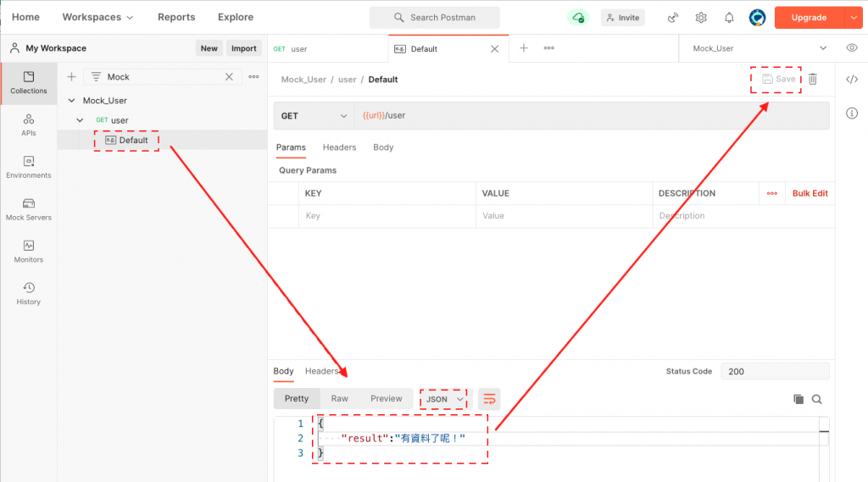Click the request URL field
The image size is (868, 482).
592,116
